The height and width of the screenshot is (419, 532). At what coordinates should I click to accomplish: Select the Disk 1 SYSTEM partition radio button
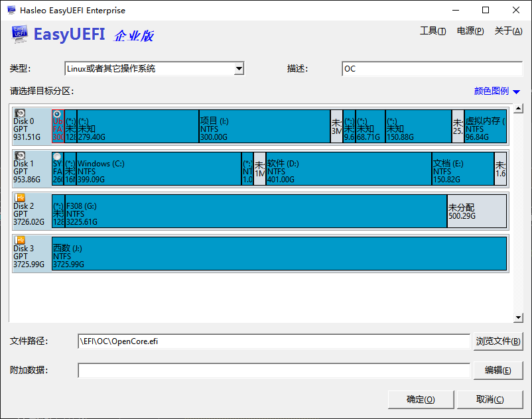[x=57, y=156]
